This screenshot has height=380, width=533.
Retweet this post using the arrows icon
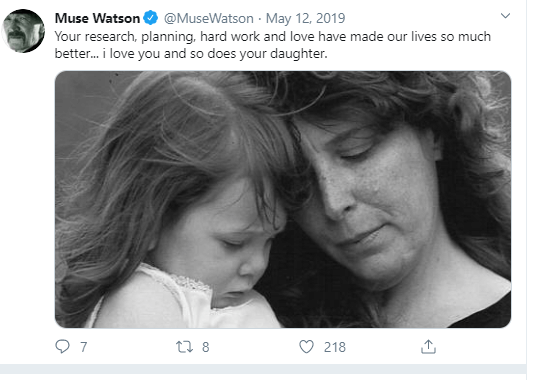[184, 347]
